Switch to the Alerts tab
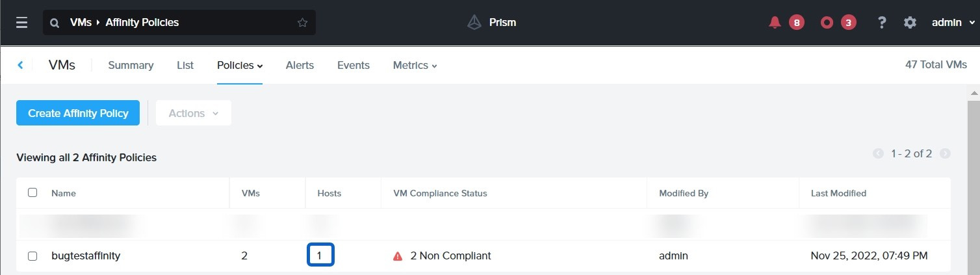 click(300, 65)
